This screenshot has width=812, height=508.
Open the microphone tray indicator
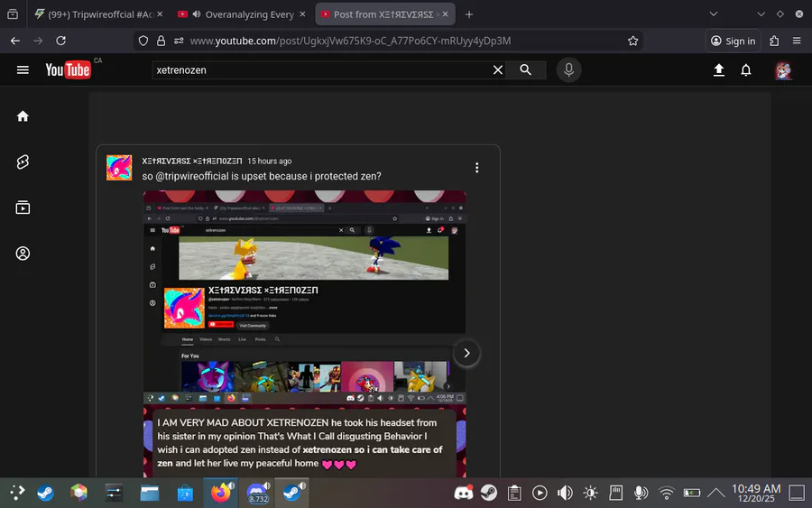coord(641,493)
